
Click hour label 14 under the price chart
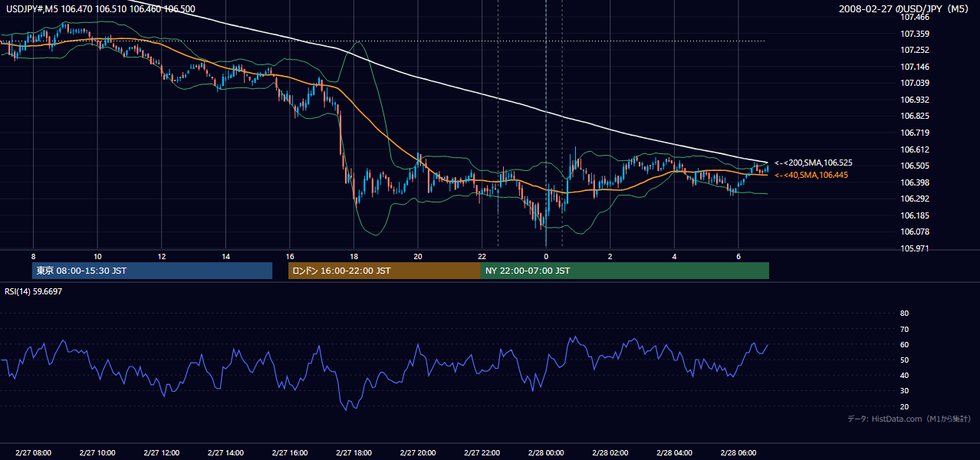click(225, 255)
